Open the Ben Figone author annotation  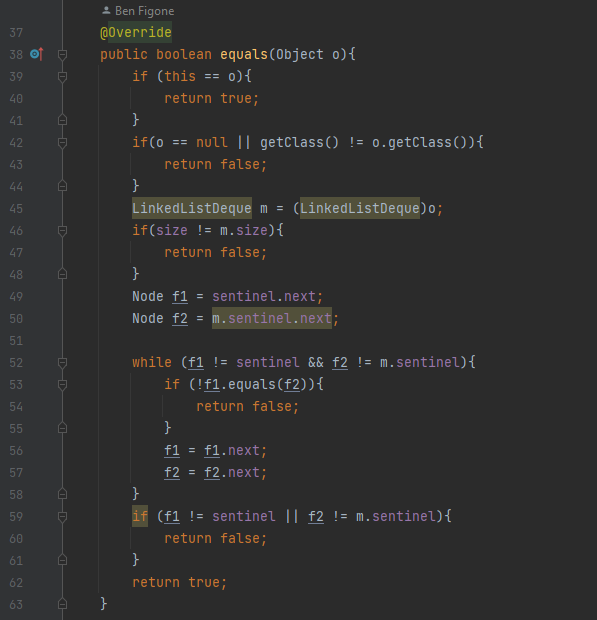[144, 11]
